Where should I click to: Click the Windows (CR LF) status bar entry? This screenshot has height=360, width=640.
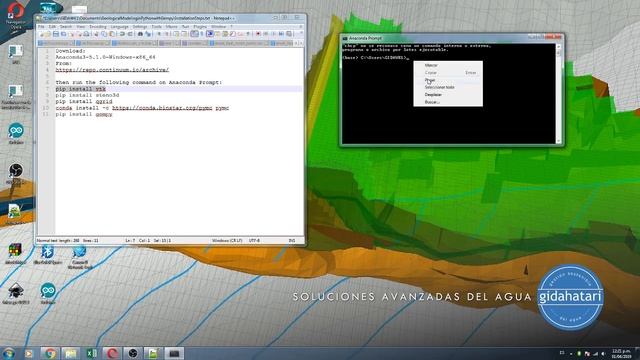tap(227, 241)
